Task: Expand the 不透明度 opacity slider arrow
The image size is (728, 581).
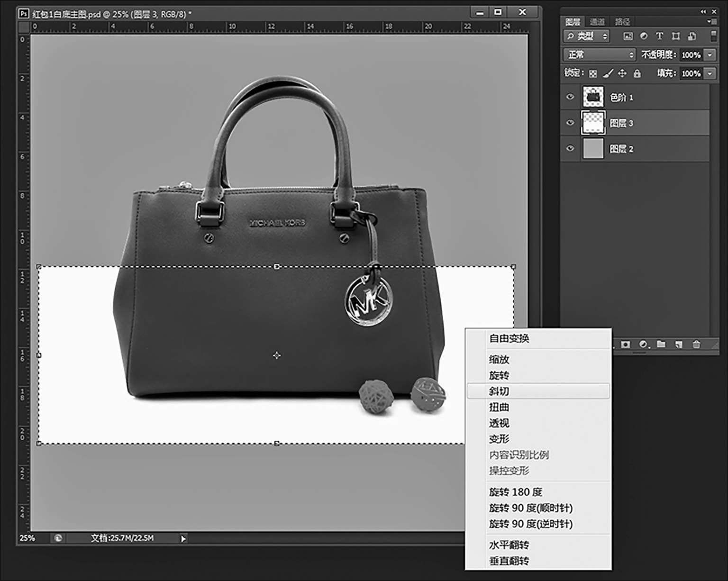Action: [x=710, y=55]
